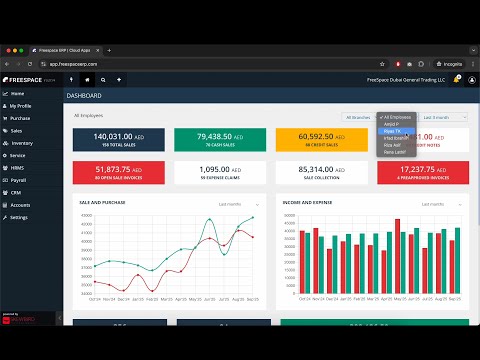Click the tallest red May'25 bar
480x360 pixels.
(397, 256)
